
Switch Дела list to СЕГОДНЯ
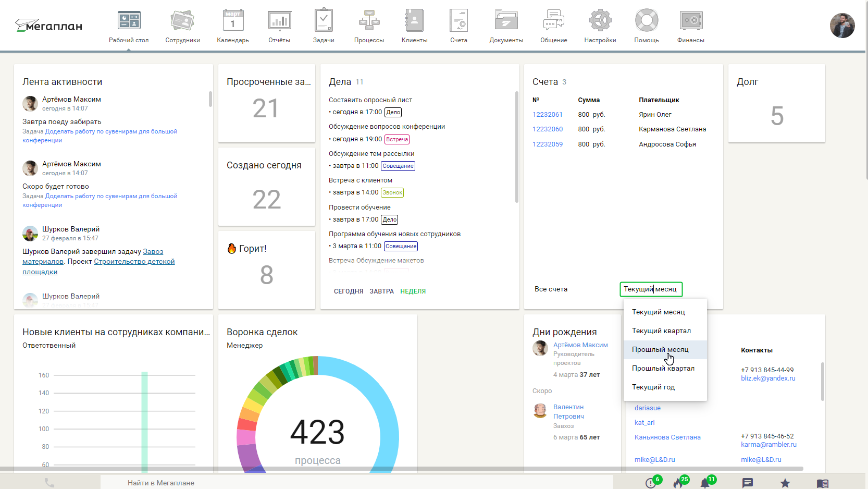point(349,291)
